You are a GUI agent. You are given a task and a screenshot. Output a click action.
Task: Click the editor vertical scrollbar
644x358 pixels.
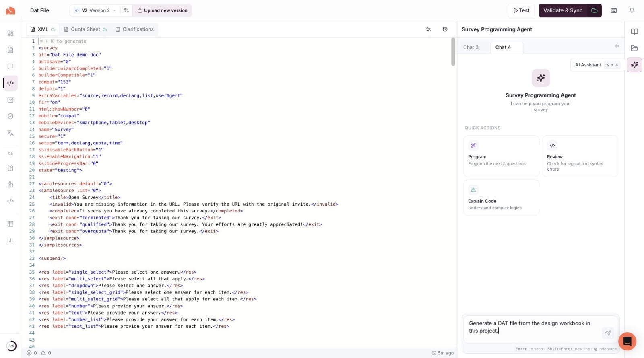point(453,52)
